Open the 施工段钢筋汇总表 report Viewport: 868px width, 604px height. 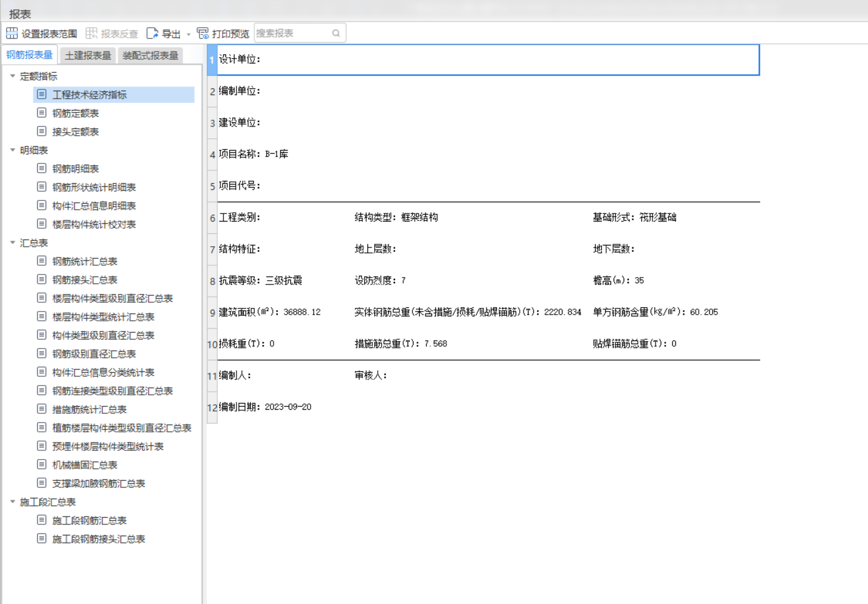coord(90,520)
